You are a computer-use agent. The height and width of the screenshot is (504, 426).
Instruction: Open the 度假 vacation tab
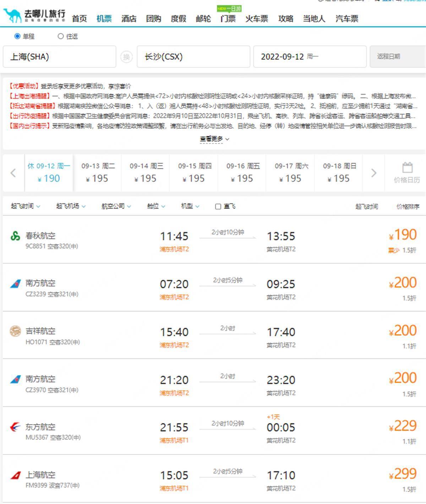pyautogui.click(x=179, y=18)
